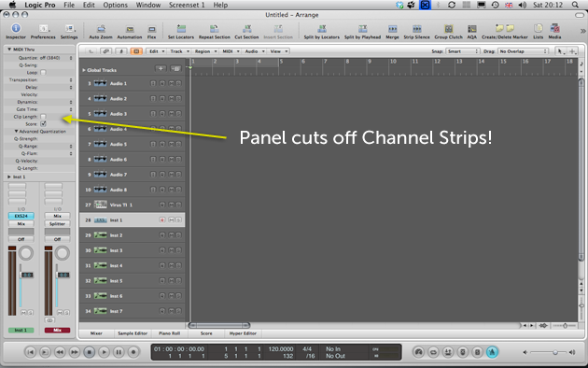Start playback with the Play button
Viewport: 588px width, 368px height.
pyautogui.click(x=104, y=352)
